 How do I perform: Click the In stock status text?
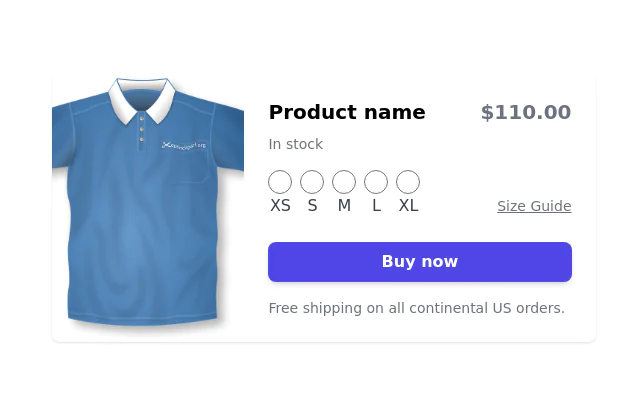[295, 144]
